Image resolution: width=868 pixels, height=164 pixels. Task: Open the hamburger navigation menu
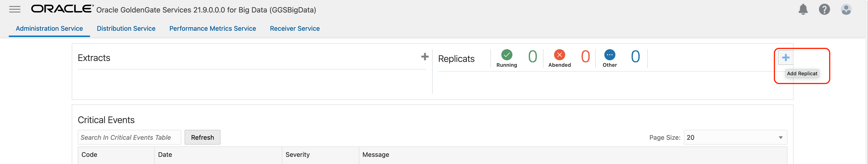(x=15, y=9)
